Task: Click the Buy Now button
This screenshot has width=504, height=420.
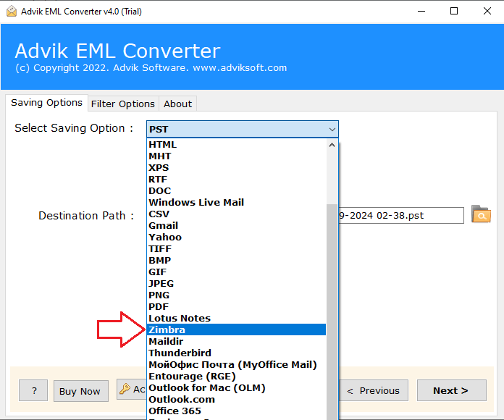Action: tap(80, 391)
